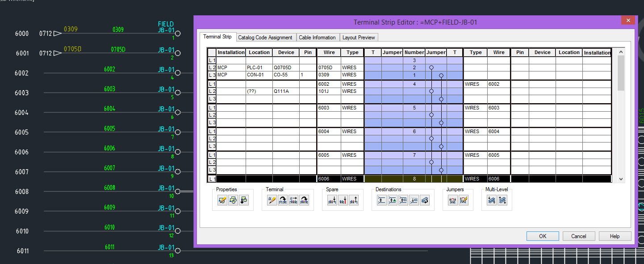Select the toggle destinations tool in Destinations group
The image size is (644, 264).
tap(424, 200)
